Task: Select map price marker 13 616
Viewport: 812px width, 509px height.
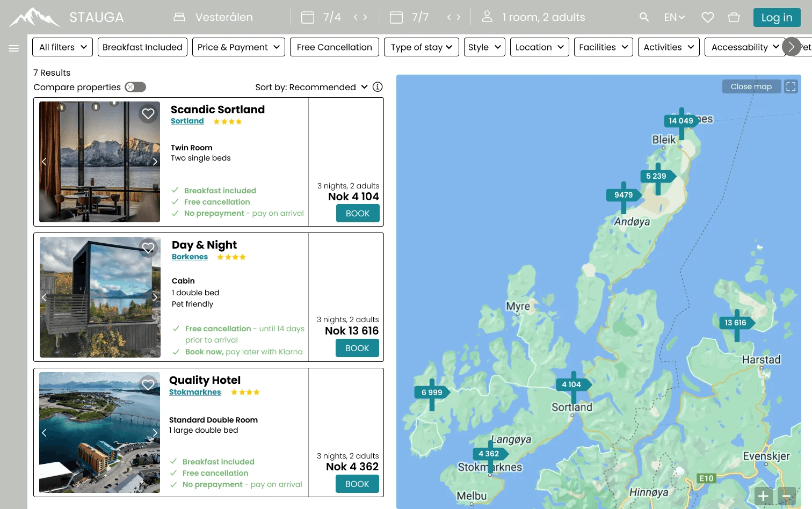Action: pyautogui.click(x=736, y=323)
